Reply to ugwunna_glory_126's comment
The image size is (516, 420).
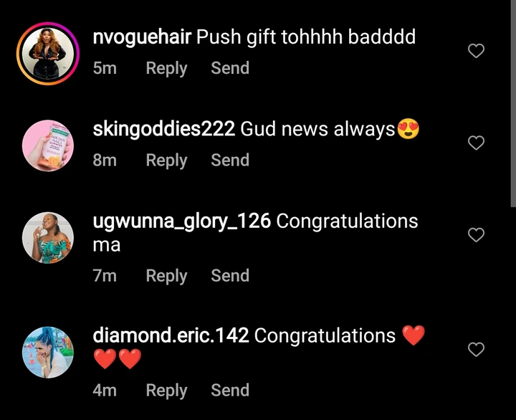pos(166,276)
